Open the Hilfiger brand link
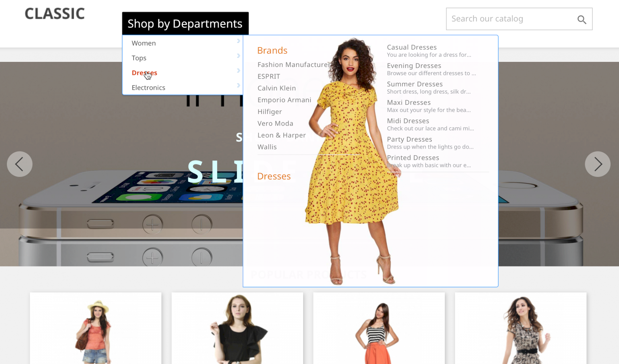The height and width of the screenshot is (364, 619). [270, 111]
